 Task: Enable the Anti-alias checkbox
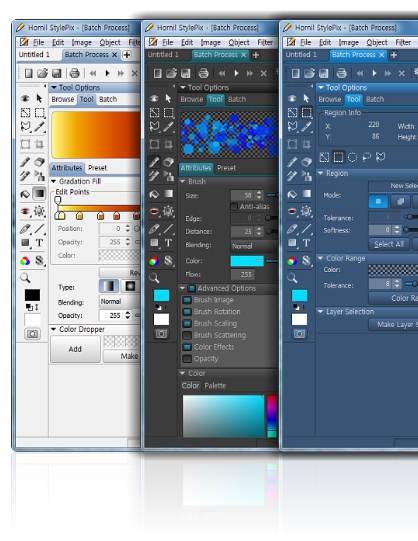click(x=234, y=207)
